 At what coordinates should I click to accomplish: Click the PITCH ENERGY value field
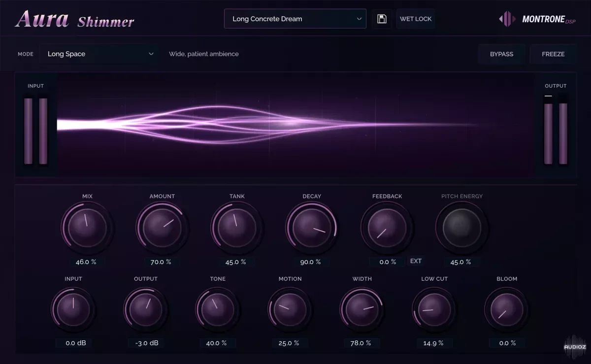point(461,262)
